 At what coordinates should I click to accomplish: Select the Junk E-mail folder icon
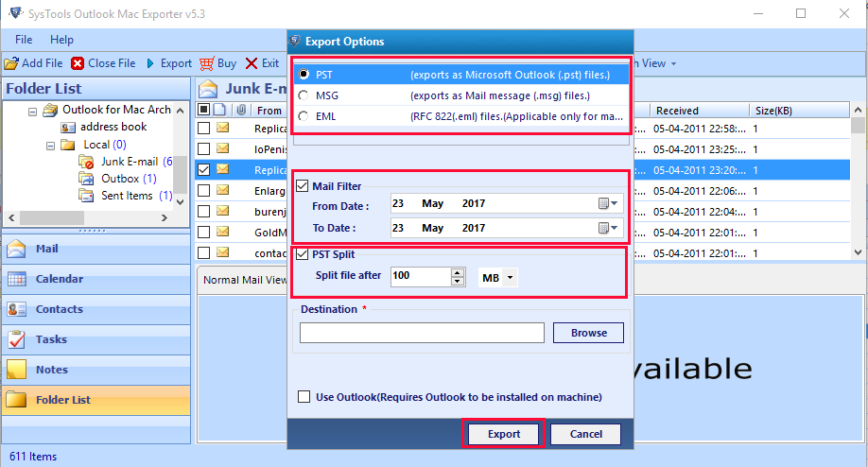point(86,162)
